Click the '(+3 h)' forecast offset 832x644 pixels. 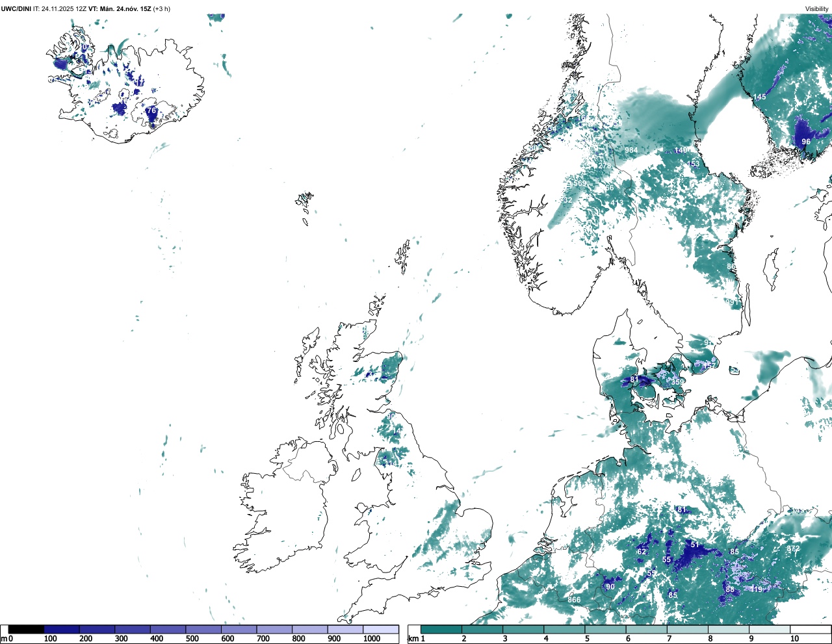162,8
